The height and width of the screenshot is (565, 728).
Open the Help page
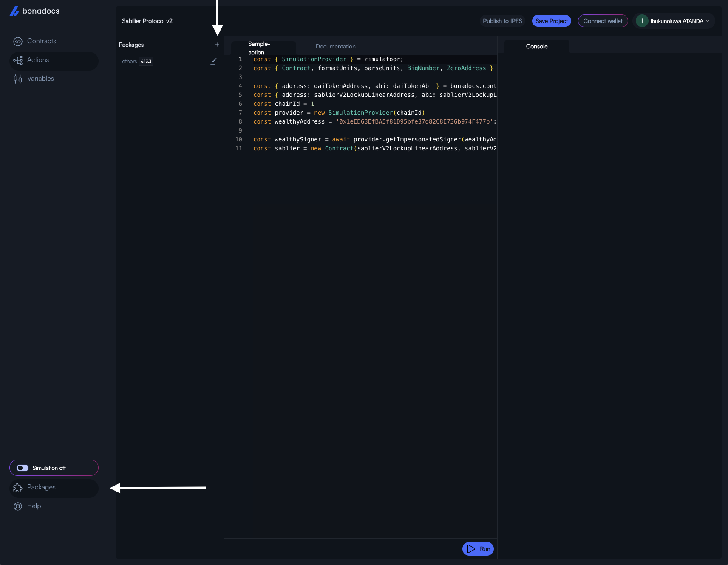point(54,506)
